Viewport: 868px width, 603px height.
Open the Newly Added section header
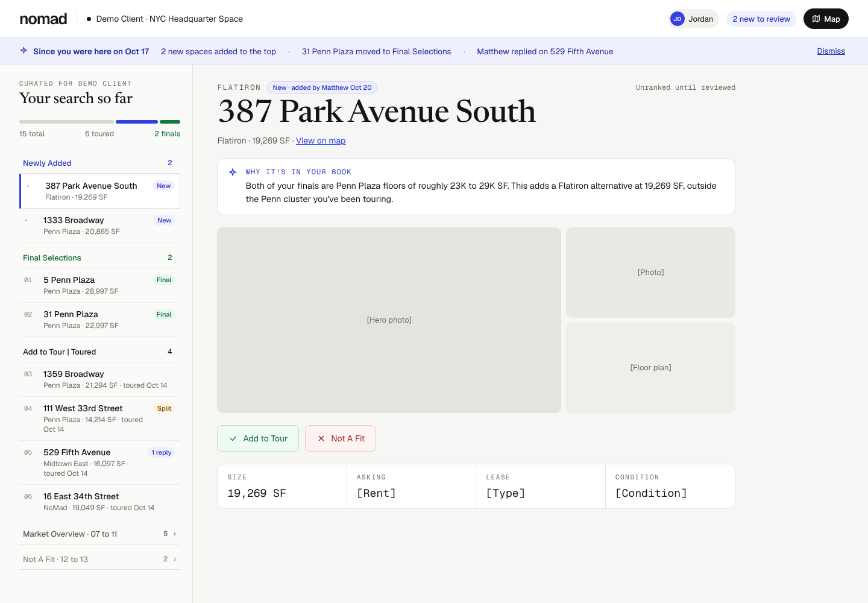pos(99,163)
